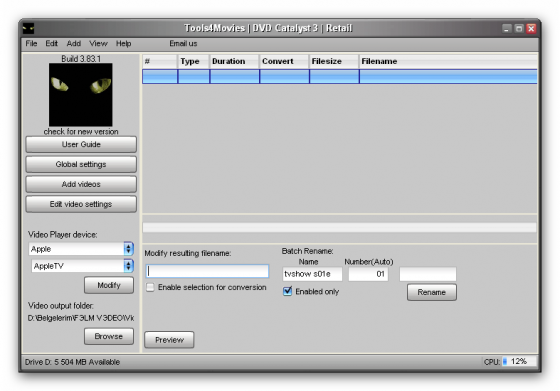
Task: Open Global settings
Action: (x=81, y=164)
